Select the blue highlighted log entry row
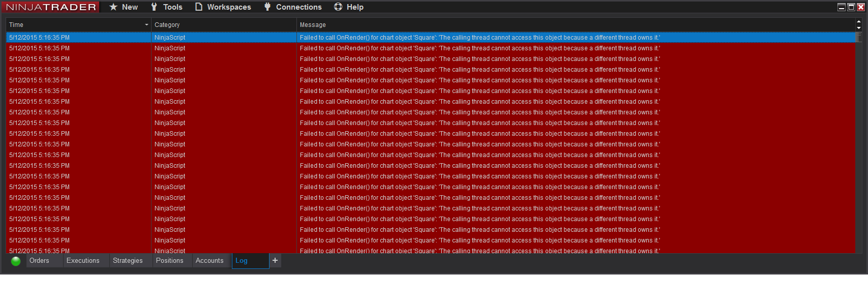Viewport: 868px width, 305px height. point(430,38)
